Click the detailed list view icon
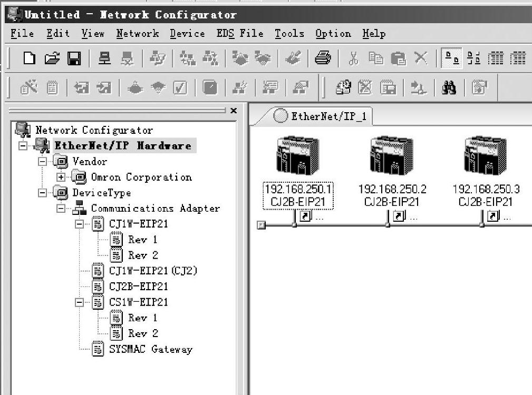532x395 pixels. [518, 58]
